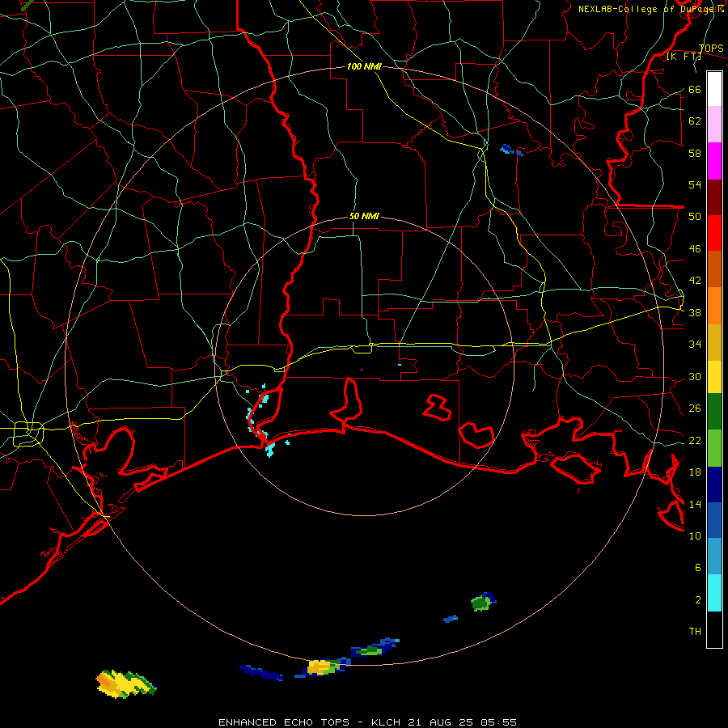728x728 pixels.
Task: Click the "TH" legend label
Action: 695,632
